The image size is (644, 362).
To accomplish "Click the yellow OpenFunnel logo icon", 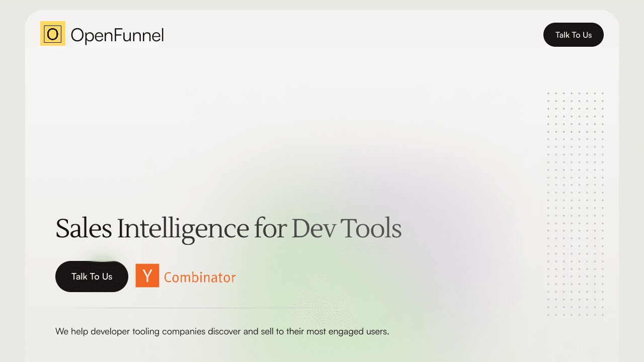I will 53,34.
